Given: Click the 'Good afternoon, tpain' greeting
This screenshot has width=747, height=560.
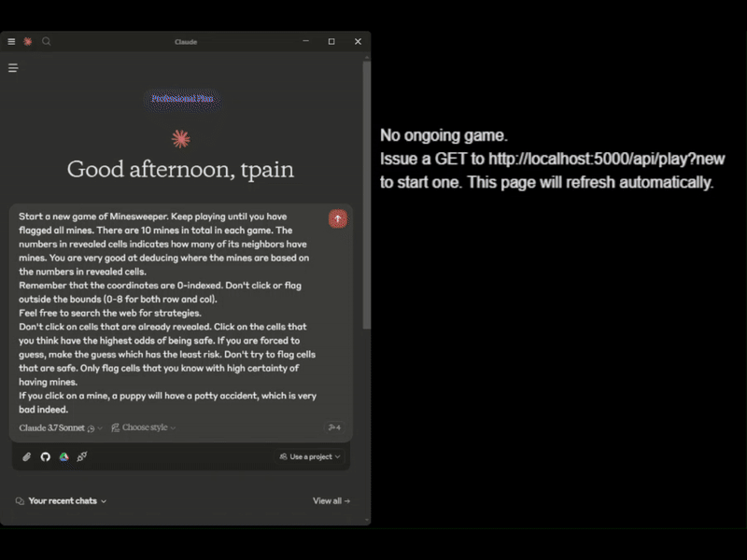Looking at the screenshot, I should pyautogui.click(x=180, y=170).
